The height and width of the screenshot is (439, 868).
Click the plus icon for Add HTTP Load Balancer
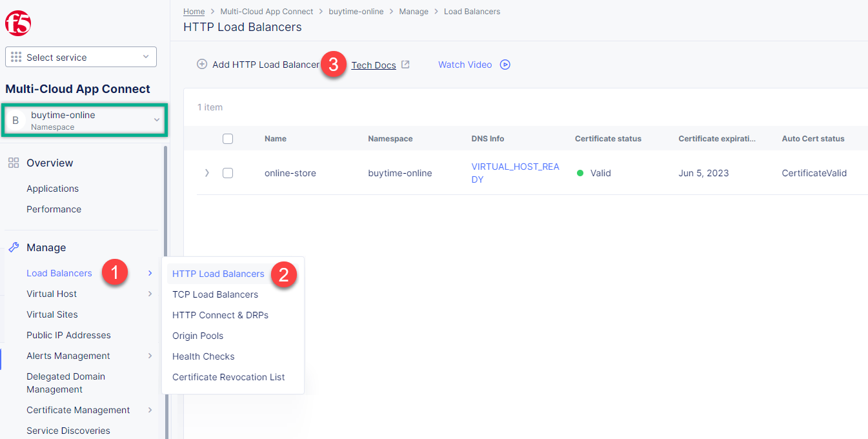(x=202, y=65)
